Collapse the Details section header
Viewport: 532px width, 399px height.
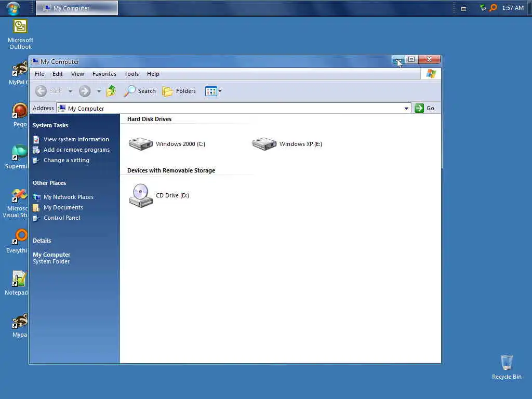(42, 241)
